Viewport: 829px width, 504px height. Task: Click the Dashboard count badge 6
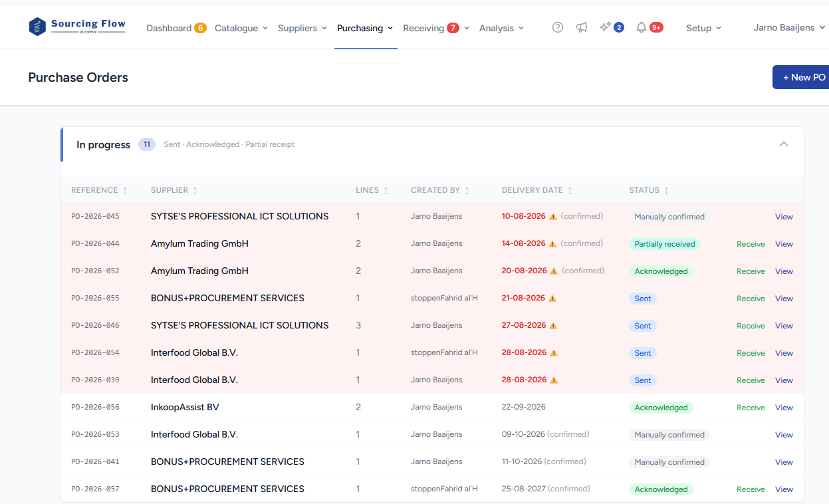200,28
